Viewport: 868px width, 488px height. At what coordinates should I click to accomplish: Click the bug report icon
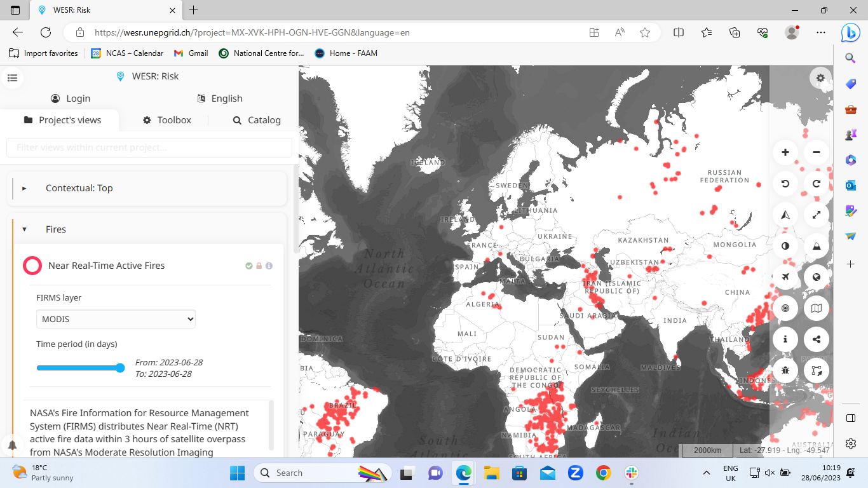(785, 370)
